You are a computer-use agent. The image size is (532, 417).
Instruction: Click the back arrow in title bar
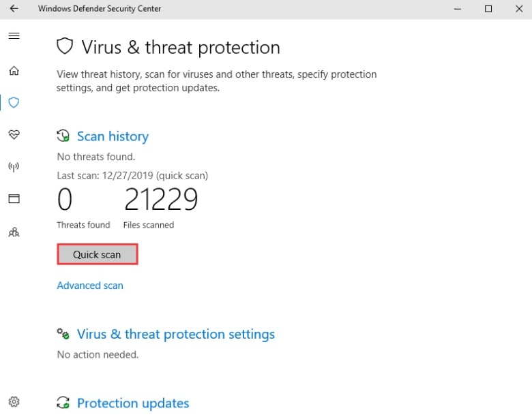click(14, 9)
